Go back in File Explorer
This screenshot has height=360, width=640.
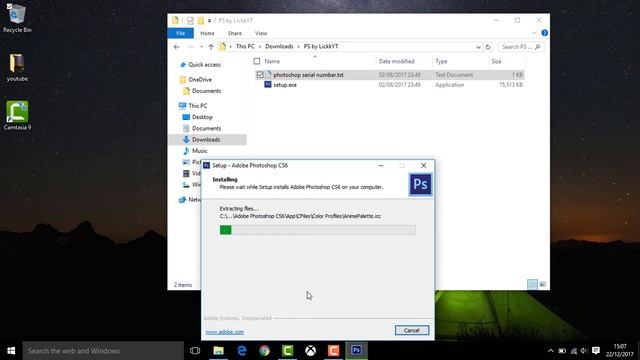(x=177, y=47)
